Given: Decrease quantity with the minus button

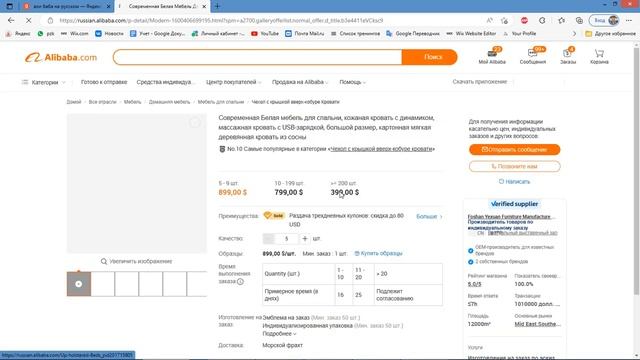Looking at the screenshot, I should (268, 238).
